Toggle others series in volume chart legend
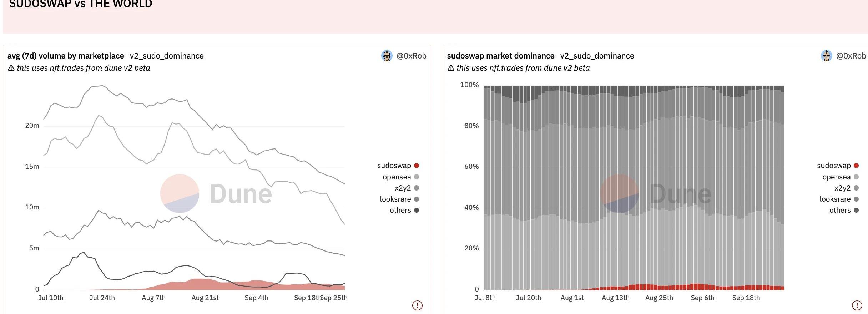 tap(404, 210)
